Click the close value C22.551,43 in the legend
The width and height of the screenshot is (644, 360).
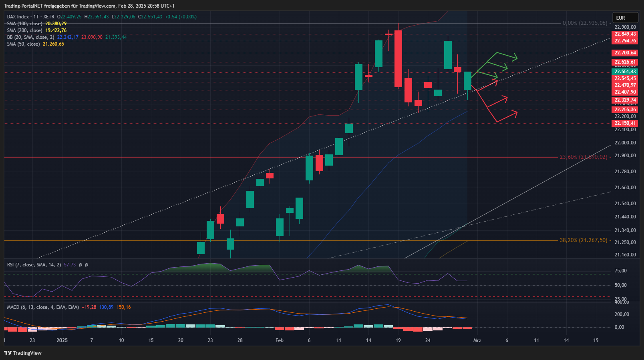150,17
